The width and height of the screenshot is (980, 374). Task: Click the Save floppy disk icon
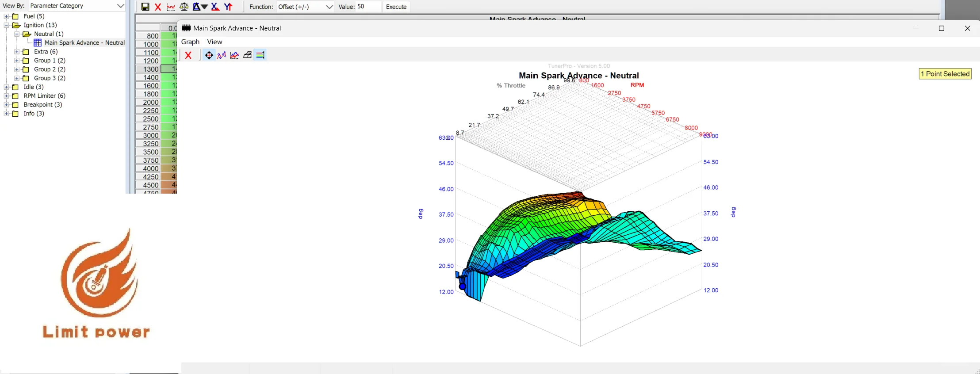pyautogui.click(x=145, y=7)
